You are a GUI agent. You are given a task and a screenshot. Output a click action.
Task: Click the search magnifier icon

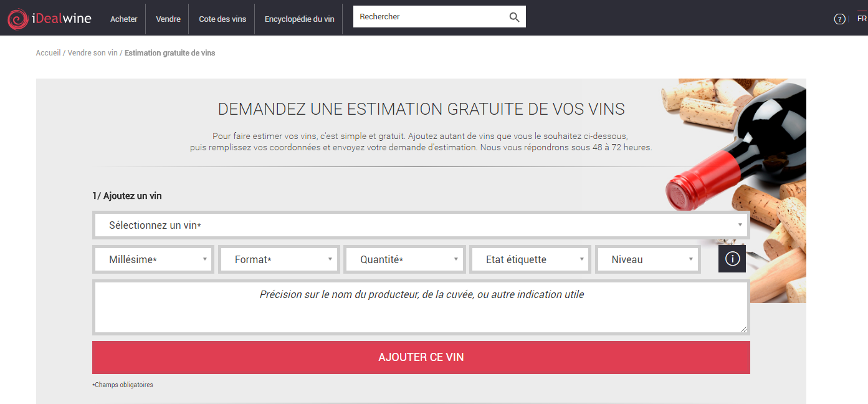pos(513,16)
